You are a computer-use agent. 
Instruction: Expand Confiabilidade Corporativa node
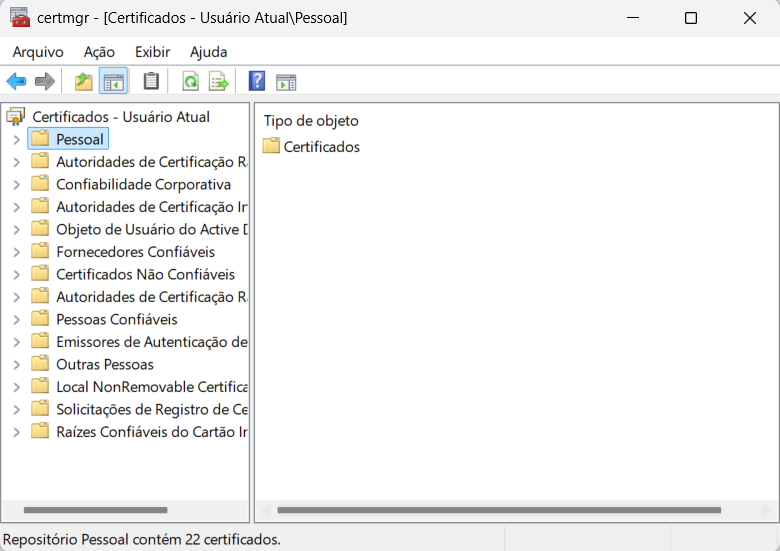pos(16,184)
